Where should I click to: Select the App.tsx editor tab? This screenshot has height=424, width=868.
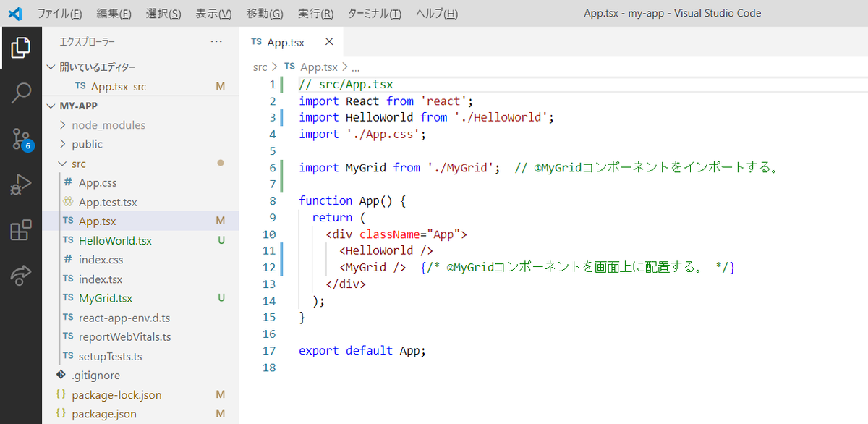pos(284,41)
